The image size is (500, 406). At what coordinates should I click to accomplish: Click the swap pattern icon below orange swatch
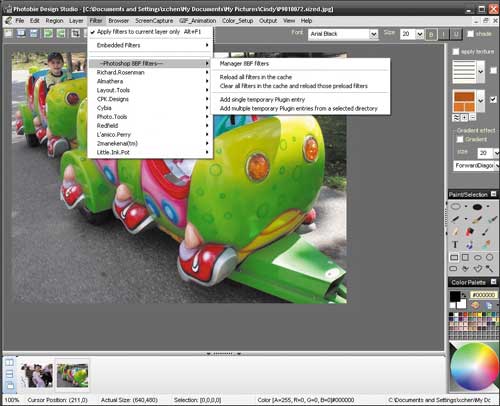point(456,117)
